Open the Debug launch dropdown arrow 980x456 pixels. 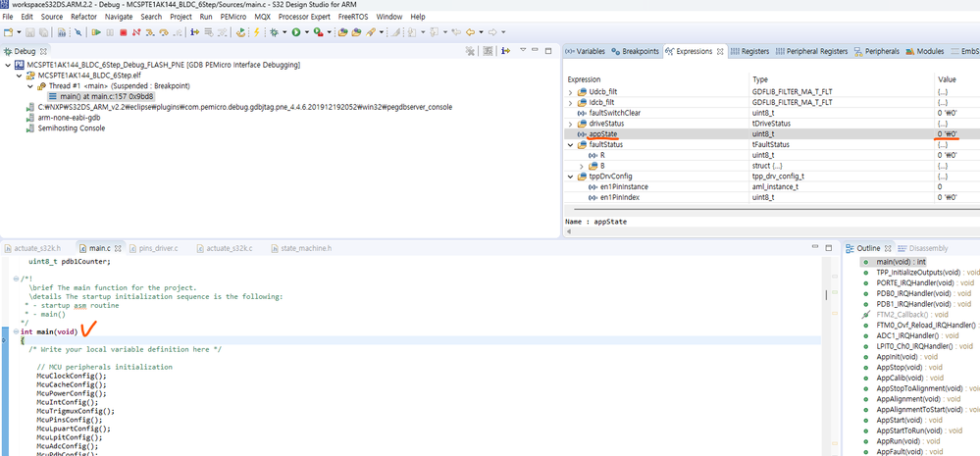click(284, 31)
